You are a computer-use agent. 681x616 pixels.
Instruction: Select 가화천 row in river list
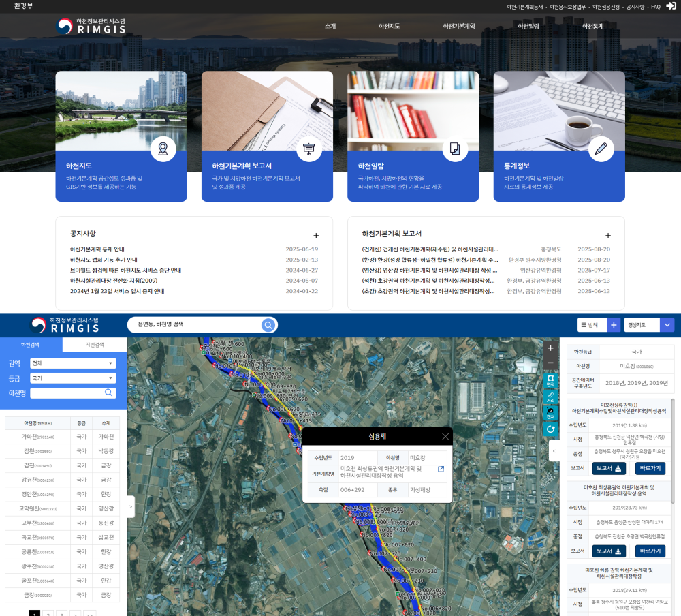pos(62,437)
